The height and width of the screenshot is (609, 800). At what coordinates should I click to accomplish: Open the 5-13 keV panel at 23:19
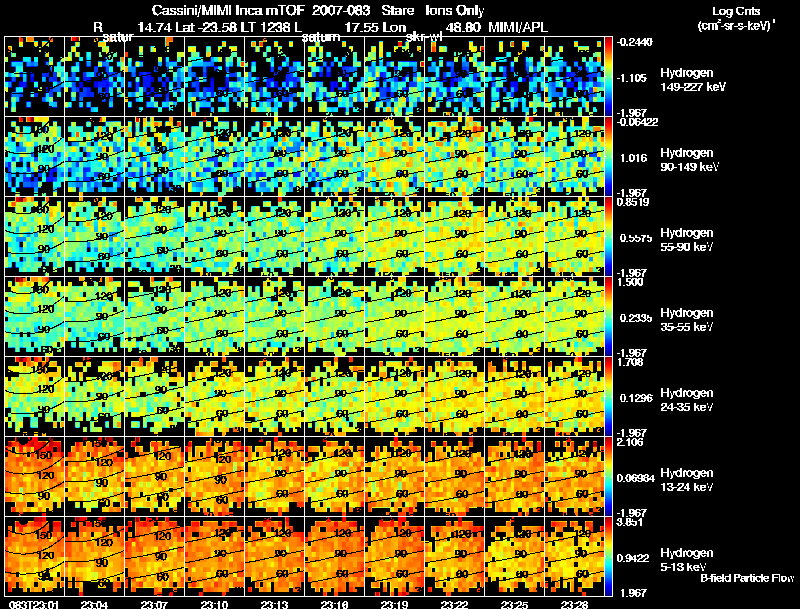pos(394,556)
